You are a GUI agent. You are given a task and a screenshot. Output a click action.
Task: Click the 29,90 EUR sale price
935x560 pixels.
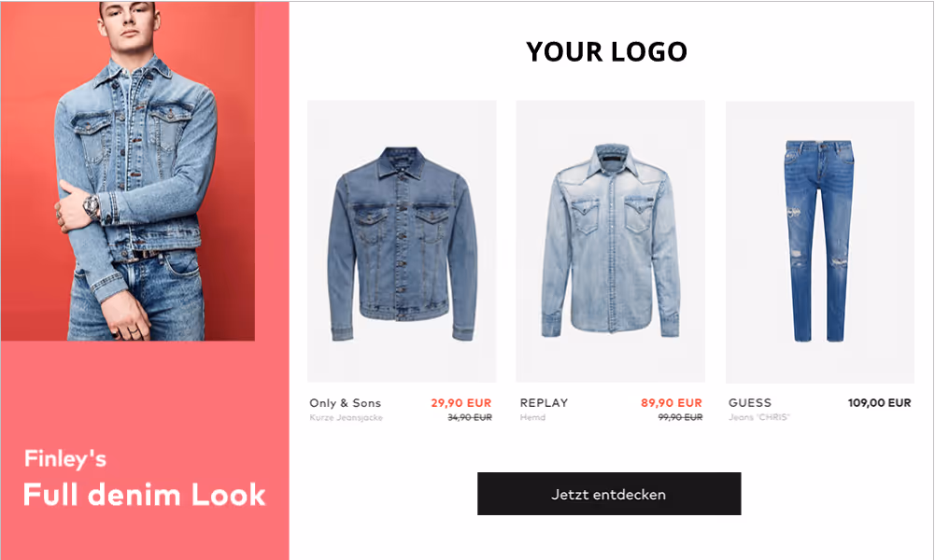[460, 402]
